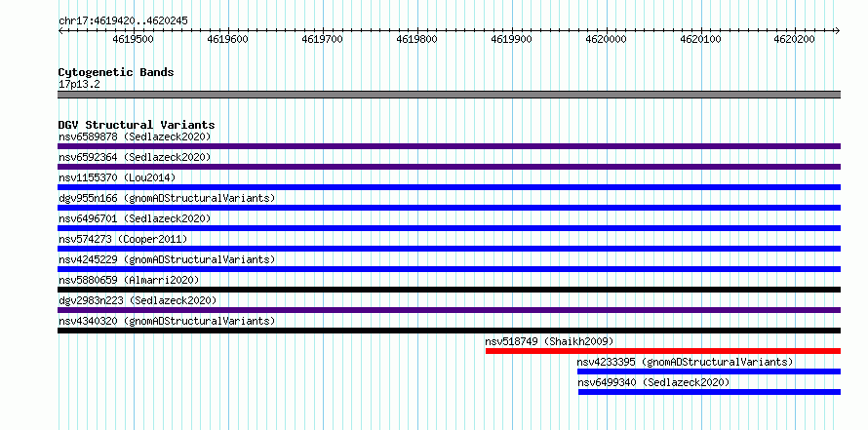Screen dimensions: 868x430
Task: Click the Cytogenetic Bands track heading
Action: (x=116, y=72)
